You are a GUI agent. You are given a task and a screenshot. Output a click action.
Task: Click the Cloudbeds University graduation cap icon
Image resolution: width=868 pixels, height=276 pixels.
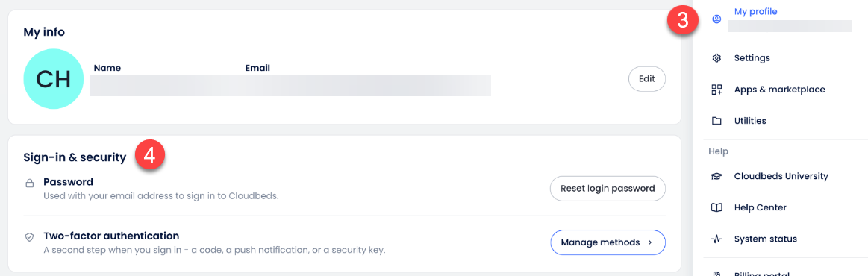coord(716,177)
